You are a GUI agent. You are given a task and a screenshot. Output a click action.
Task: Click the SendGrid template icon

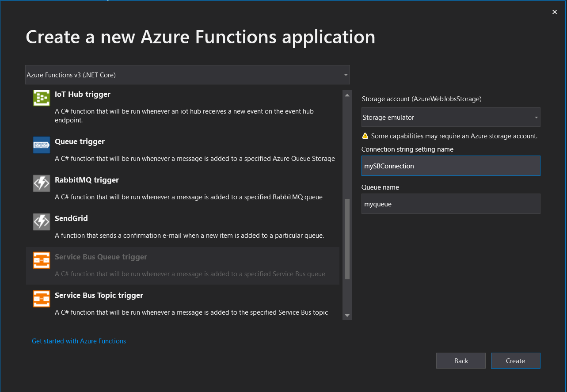click(41, 221)
